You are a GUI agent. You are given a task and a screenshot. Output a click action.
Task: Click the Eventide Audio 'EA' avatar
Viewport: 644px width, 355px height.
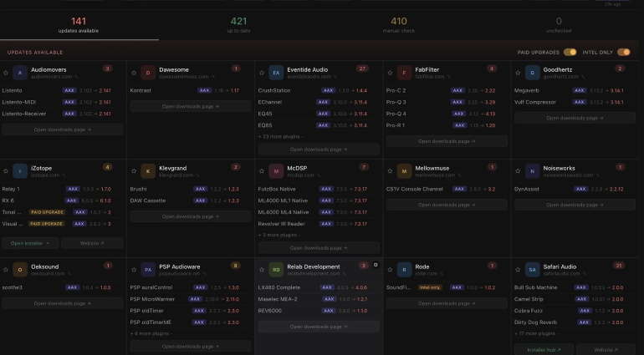point(276,73)
